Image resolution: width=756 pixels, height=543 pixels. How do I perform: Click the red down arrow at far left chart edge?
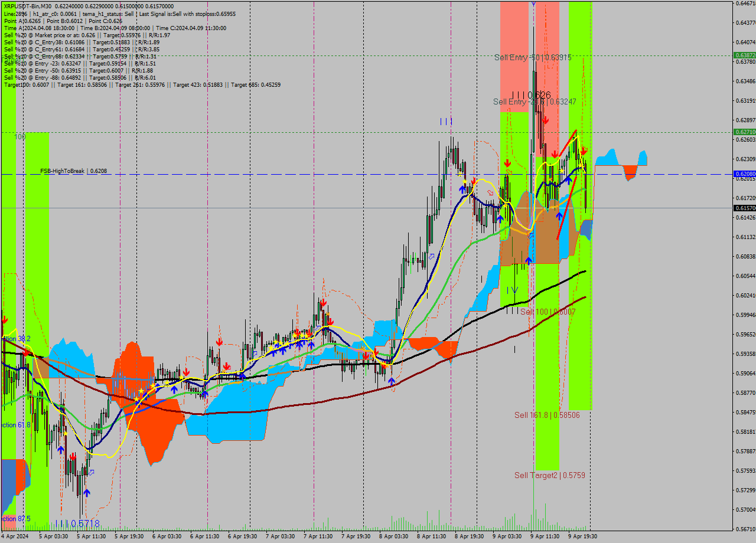(5, 319)
